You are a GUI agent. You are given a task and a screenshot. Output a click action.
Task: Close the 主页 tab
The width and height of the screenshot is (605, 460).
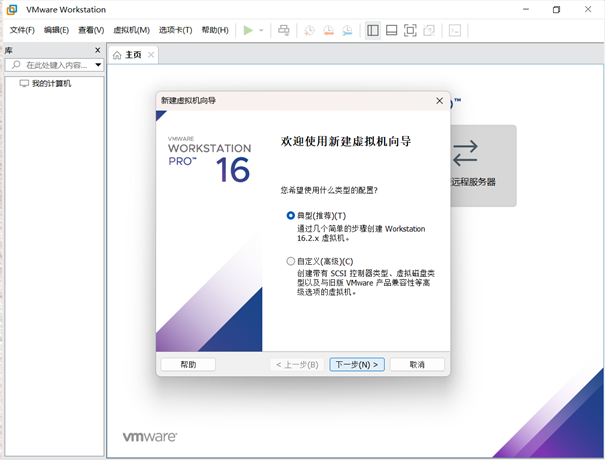click(x=151, y=55)
